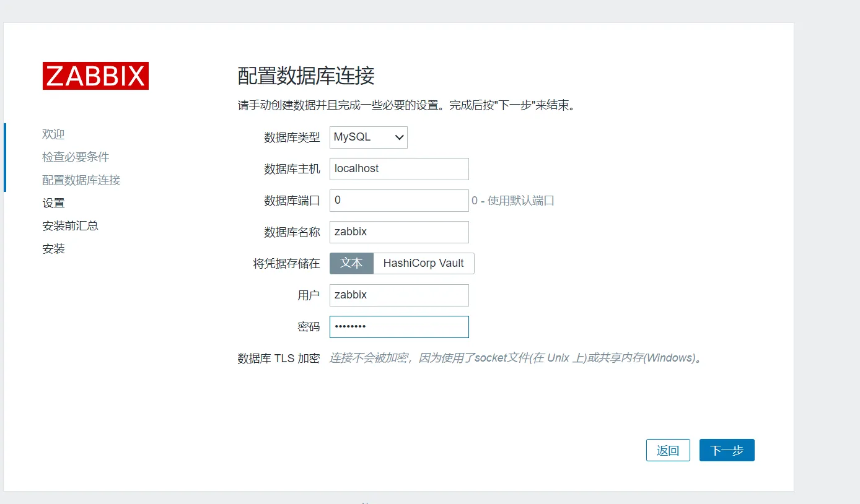Focus the 用户 input field

[399, 295]
